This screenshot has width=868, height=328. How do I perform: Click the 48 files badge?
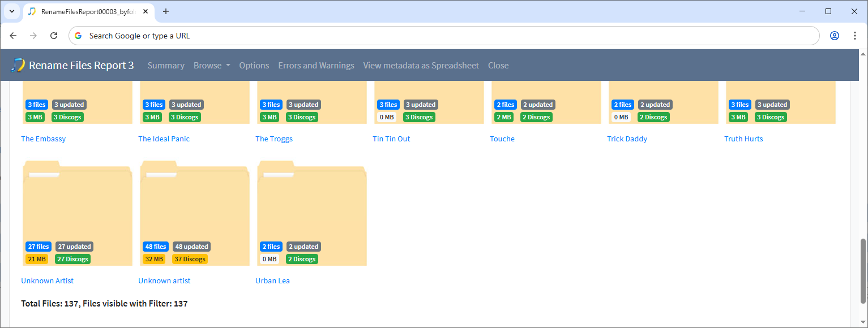click(156, 247)
